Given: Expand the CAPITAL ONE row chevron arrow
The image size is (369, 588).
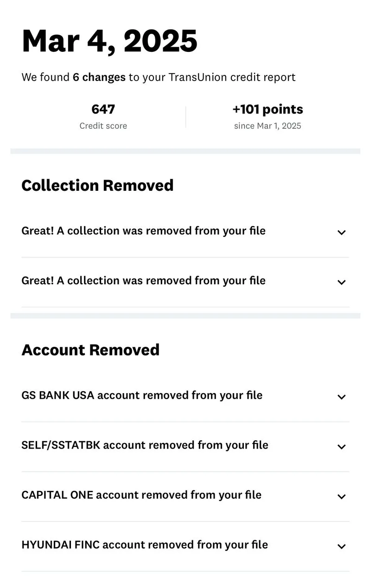Looking at the screenshot, I should point(342,497).
